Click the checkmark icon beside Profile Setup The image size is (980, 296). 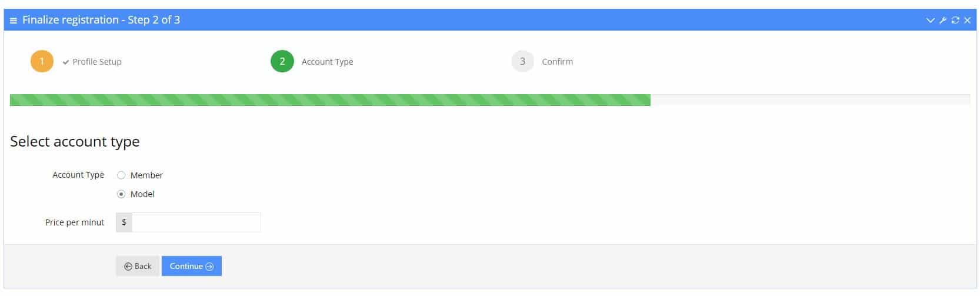[x=66, y=62]
